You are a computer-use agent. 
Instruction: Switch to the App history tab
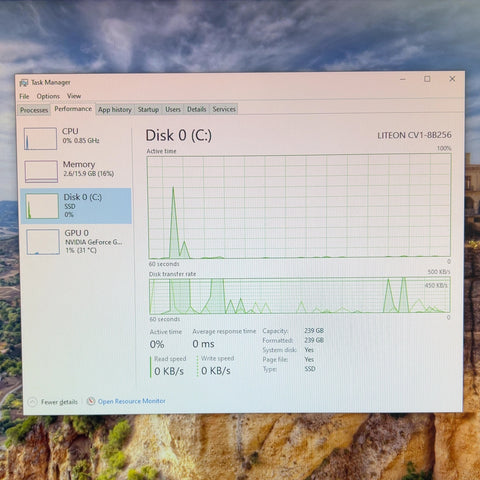(115, 109)
